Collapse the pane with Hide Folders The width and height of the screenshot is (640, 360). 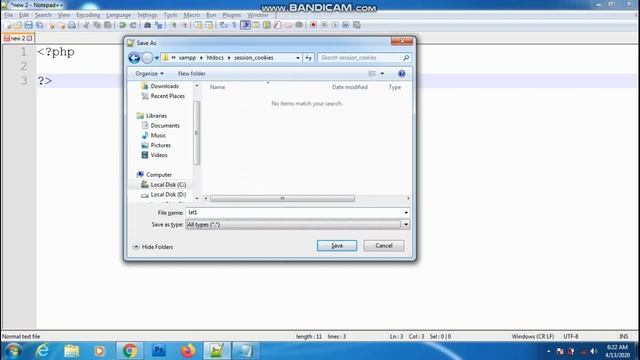click(x=153, y=247)
